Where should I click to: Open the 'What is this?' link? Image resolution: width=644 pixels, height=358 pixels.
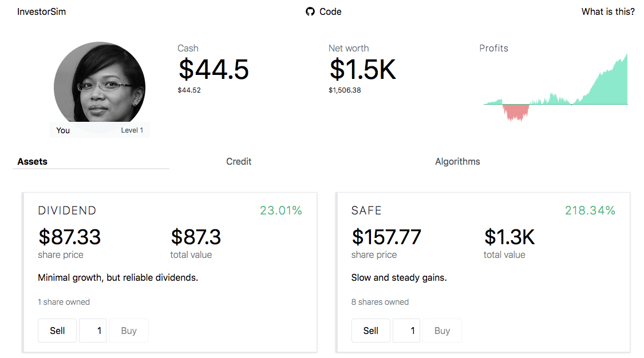608,11
